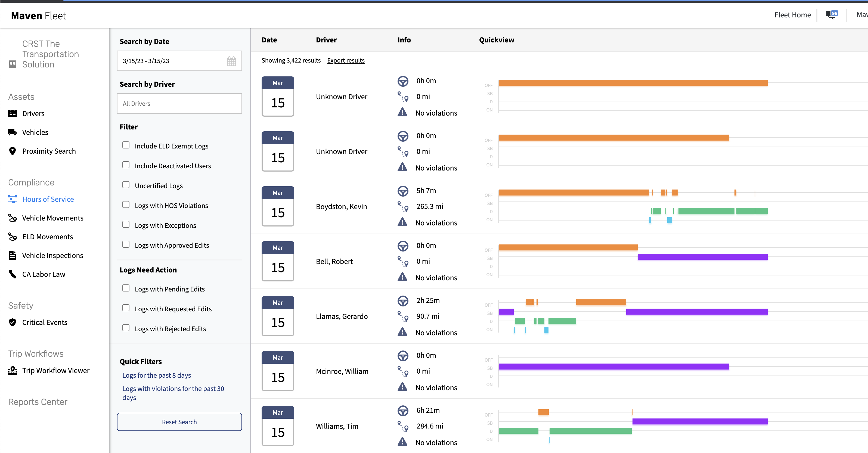Open the date range picker field
The width and height of the screenshot is (868, 453).
coord(172,61)
